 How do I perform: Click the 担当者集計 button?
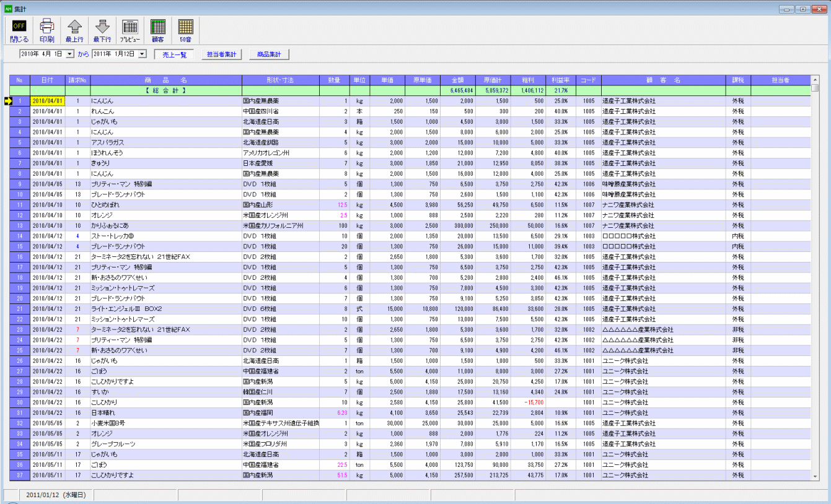pyautogui.click(x=221, y=54)
